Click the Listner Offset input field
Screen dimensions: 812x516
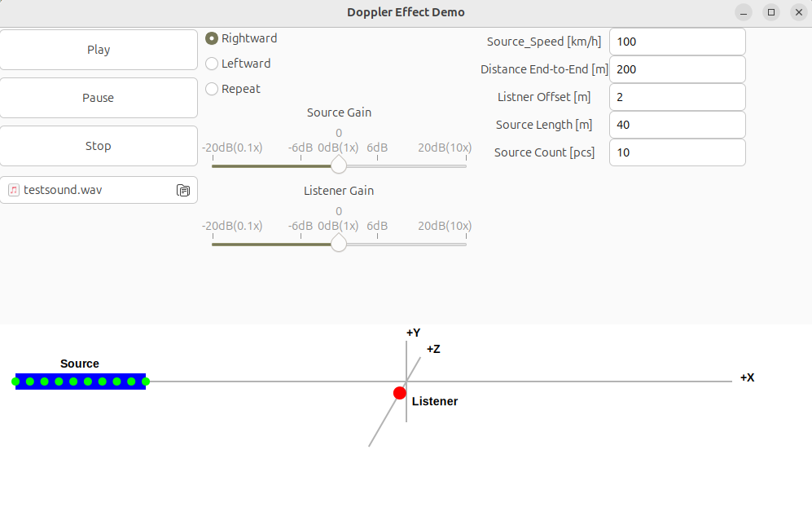coord(677,97)
